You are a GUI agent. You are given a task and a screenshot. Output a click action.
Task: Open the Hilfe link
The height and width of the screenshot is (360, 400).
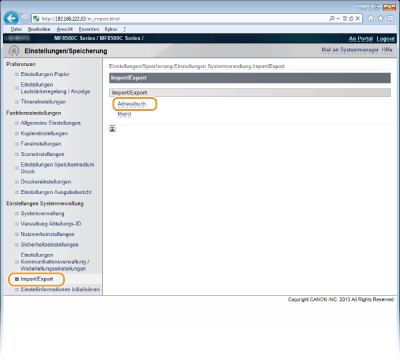click(x=387, y=50)
